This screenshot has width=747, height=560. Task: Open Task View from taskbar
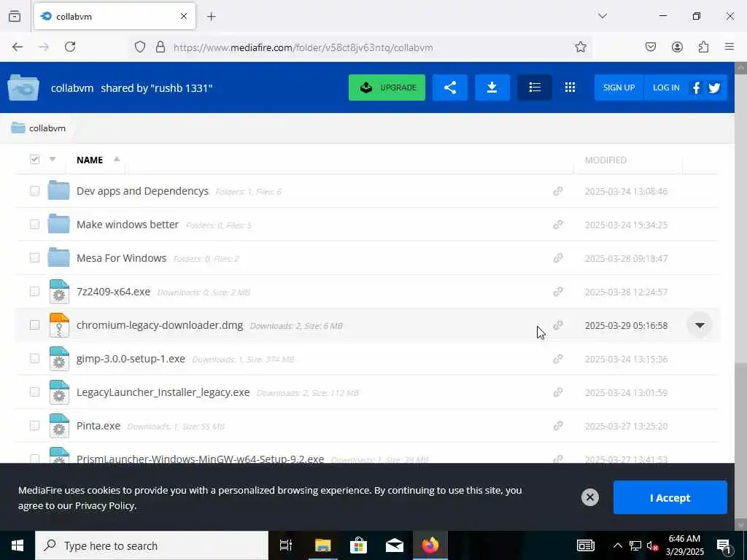tap(286, 545)
